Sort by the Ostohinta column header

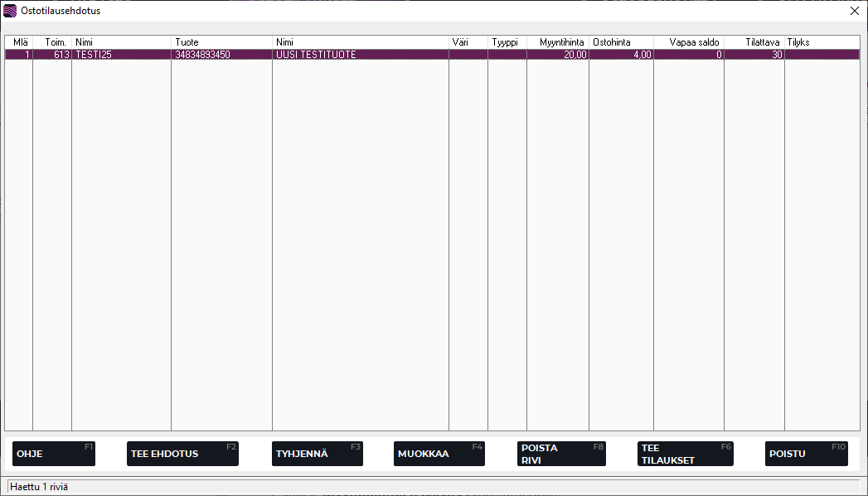621,42
